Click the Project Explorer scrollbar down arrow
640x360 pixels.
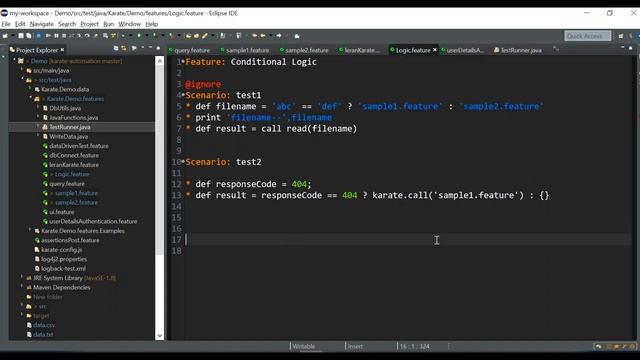pos(160,336)
